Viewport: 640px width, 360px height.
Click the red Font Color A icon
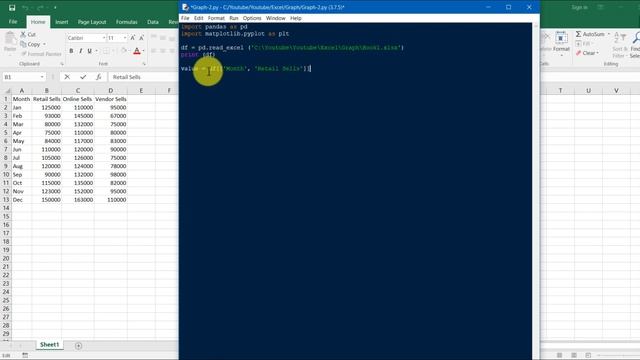point(137,51)
